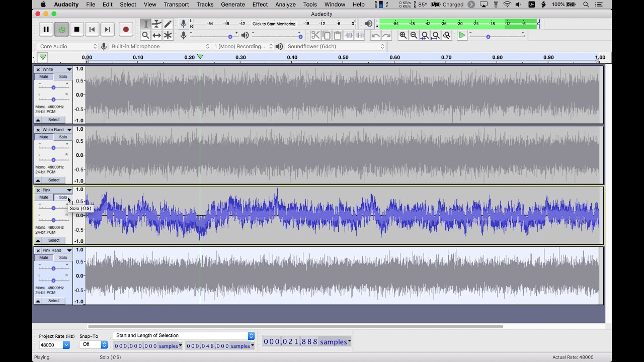Click the Silence audio selection icon
This screenshot has height=362, width=644.
(x=360, y=35)
